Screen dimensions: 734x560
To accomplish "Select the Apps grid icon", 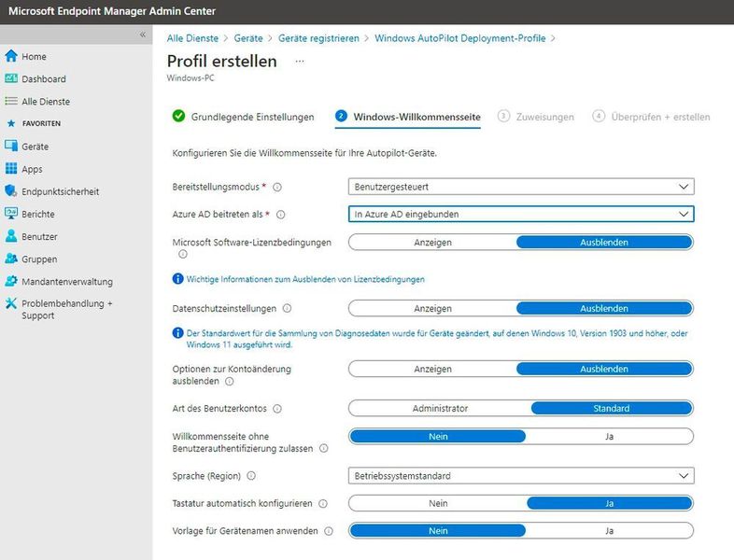I will (11, 168).
